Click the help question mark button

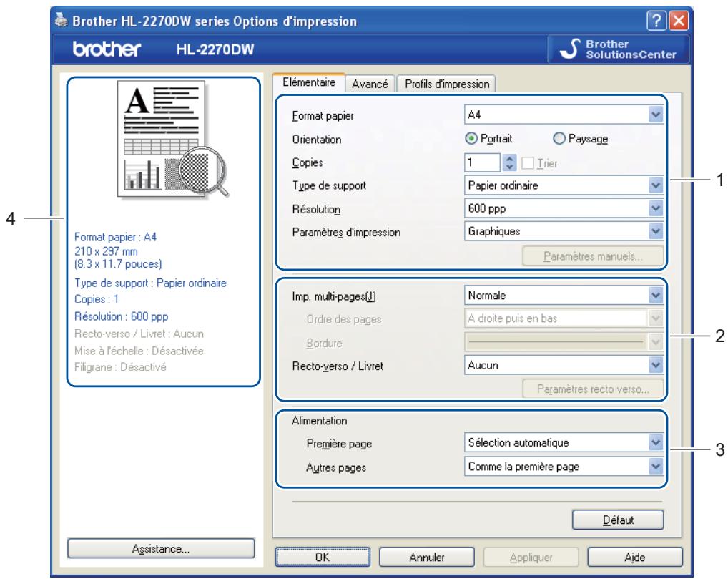coord(656,21)
